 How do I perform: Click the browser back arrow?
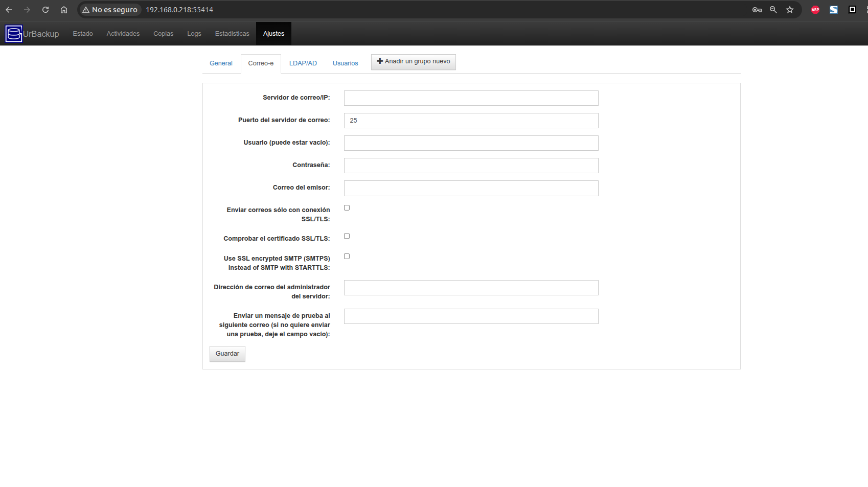pos(9,10)
